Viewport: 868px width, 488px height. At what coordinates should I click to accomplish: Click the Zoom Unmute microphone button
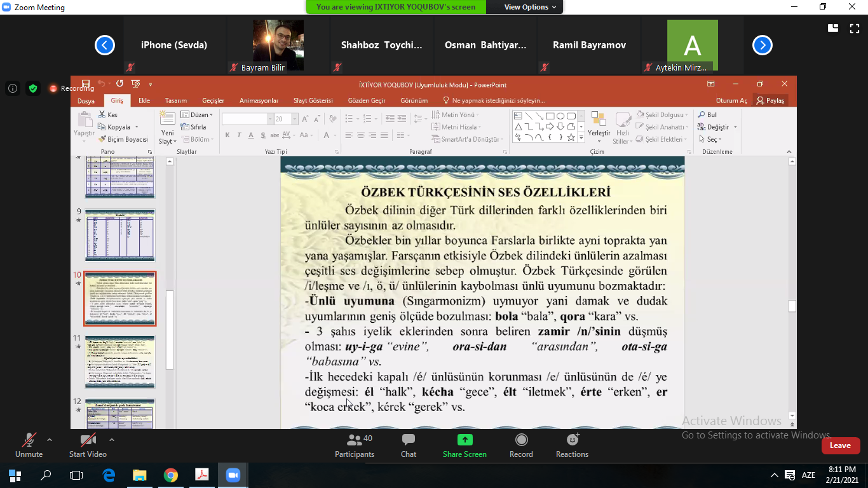tap(29, 445)
